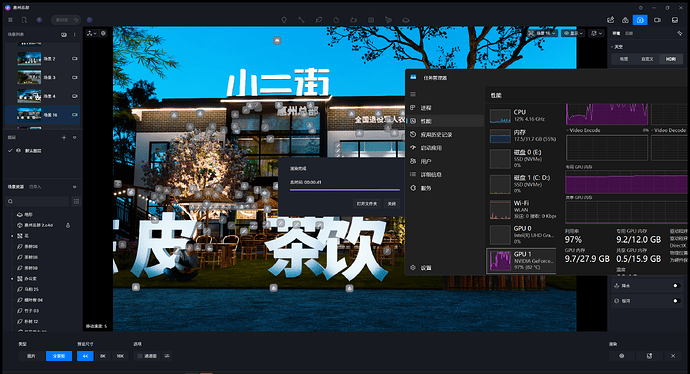Select GPU 0 in Task Manager performance list
690x374 pixels.
pyautogui.click(x=522, y=235)
